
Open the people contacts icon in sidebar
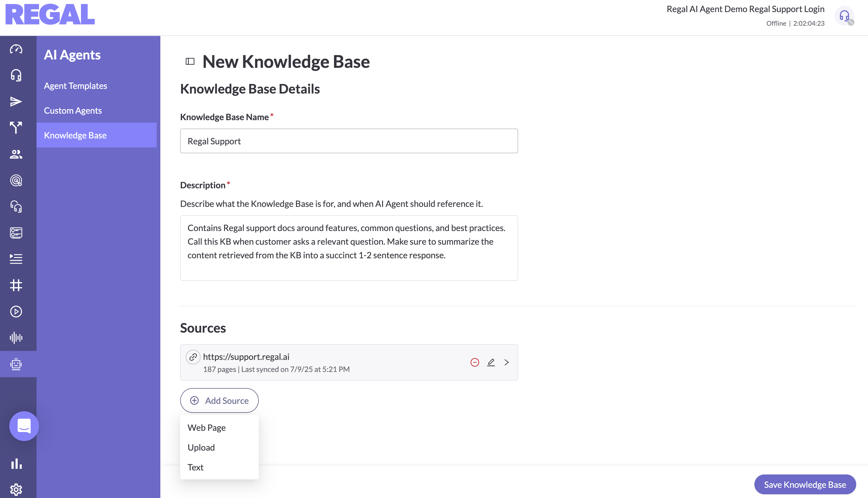pyautogui.click(x=16, y=154)
